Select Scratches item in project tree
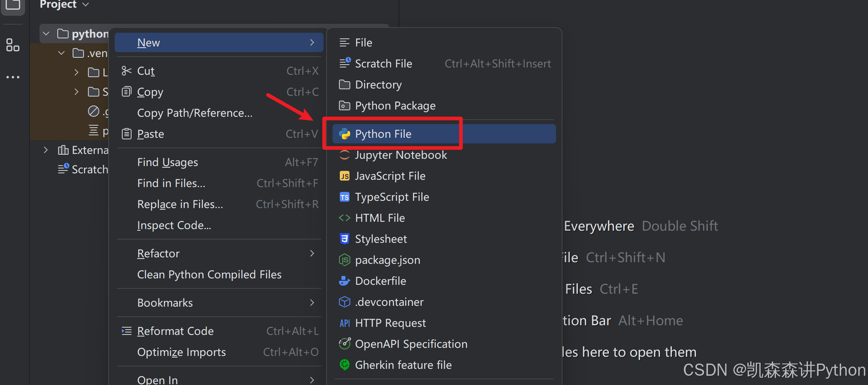This screenshot has height=385, width=868. pyautogui.click(x=89, y=170)
